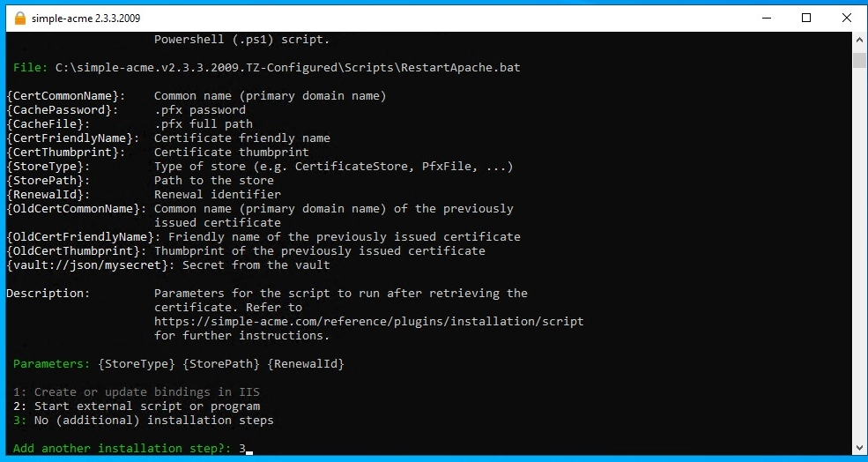The width and height of the screenshot is (868, 462).
Task: Maximize the simple-acme window
Action: coord(806,19)
